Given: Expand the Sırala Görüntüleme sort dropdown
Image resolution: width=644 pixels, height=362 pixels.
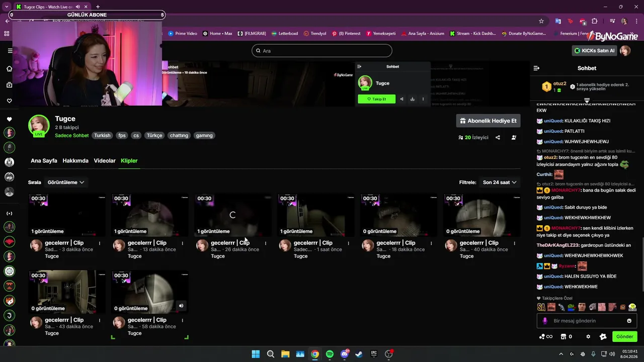Looking at the screenshot, I should click(65, 182).
